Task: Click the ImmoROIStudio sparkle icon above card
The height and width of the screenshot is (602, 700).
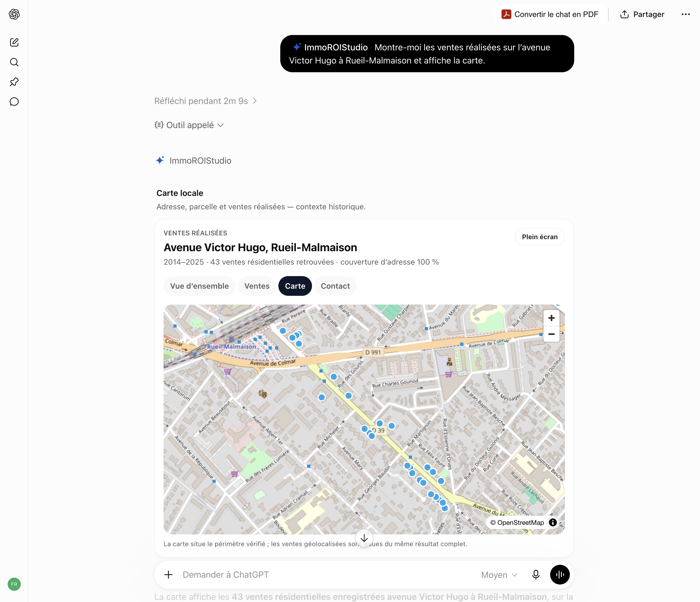Action: [160, 160]
